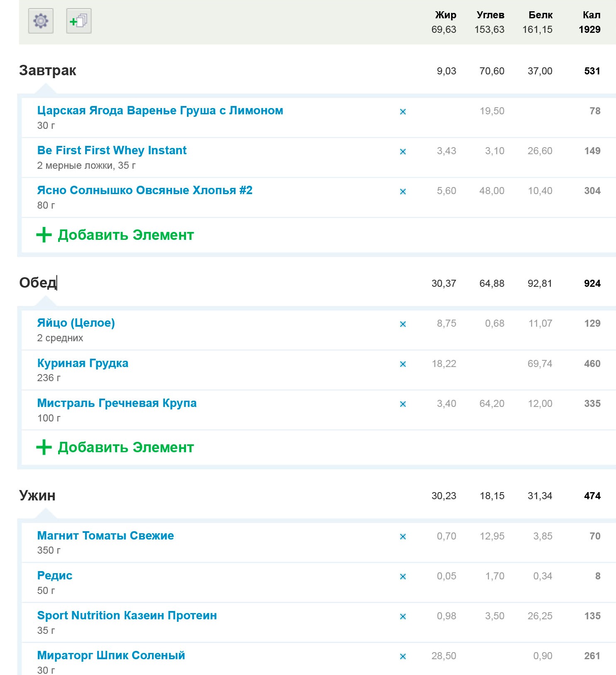Viewport: 616px width, 675px height.
Task: Delete Яйцо (Целое) from lunch
Action: click(402, 324)
